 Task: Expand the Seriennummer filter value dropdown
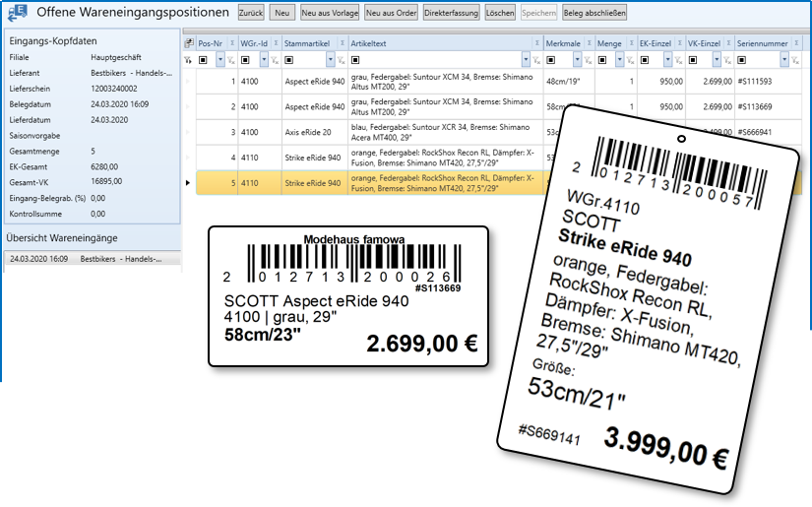[x=785, y=61]
